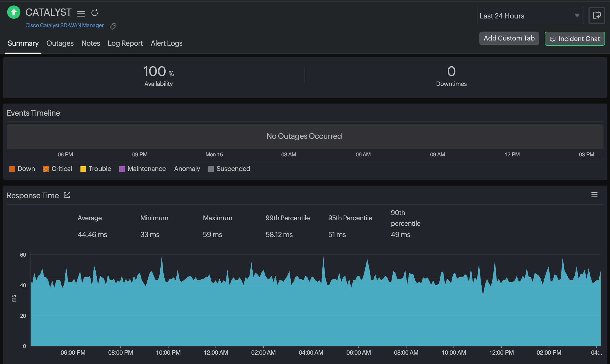Open the Response Time chart options menu
610x364 pixels.
pyautogui.click(x=594, y=195)
